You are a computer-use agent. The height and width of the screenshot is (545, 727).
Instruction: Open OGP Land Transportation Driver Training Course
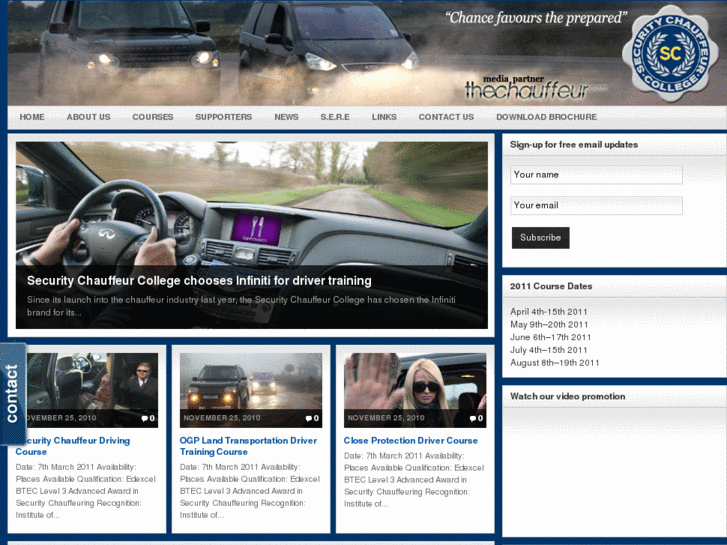click(248, 446)
